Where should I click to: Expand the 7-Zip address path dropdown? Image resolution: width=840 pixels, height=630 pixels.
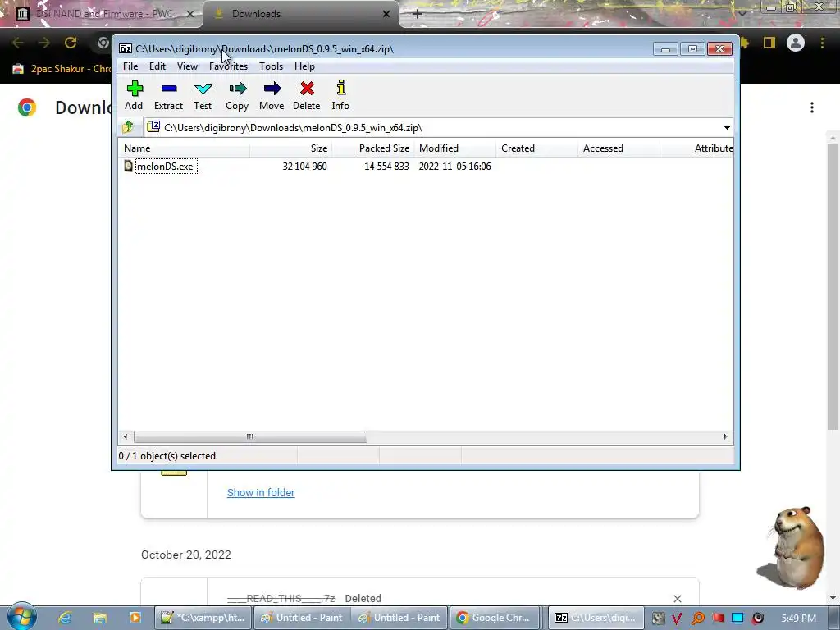[x=727, y=127]
